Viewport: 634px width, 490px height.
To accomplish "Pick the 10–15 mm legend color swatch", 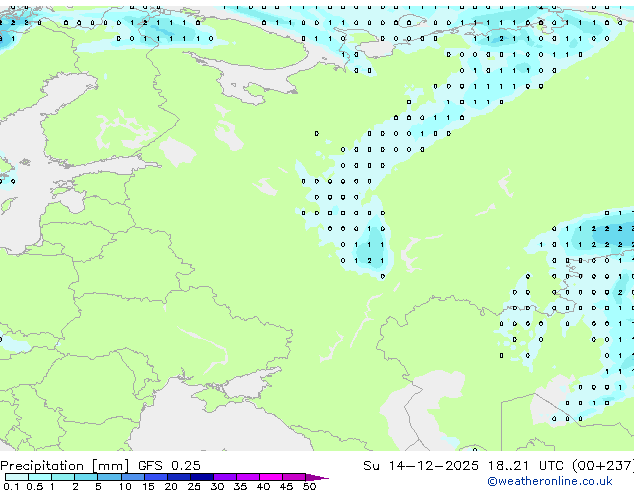I will pos(132,477).
